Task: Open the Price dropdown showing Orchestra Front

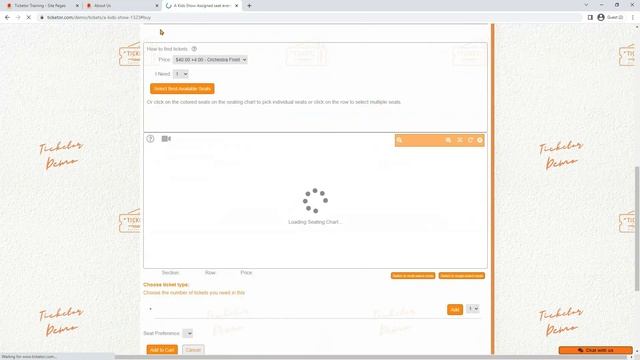Action: [x=210, y=60]
